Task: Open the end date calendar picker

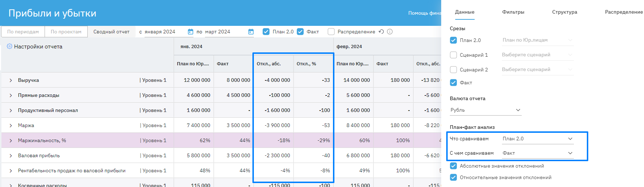Action: [251, 32]
